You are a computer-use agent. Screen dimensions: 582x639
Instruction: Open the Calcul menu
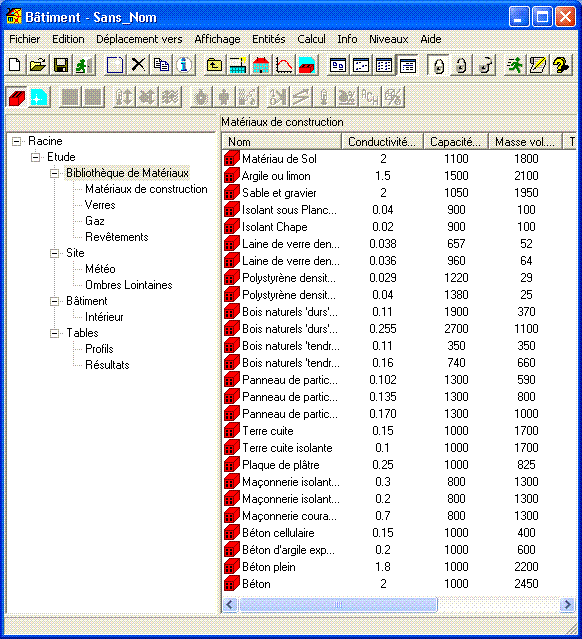click(311, 39)
